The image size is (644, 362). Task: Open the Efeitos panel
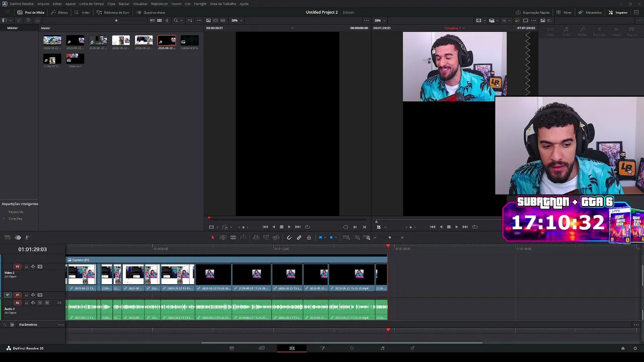click(59, 12)
